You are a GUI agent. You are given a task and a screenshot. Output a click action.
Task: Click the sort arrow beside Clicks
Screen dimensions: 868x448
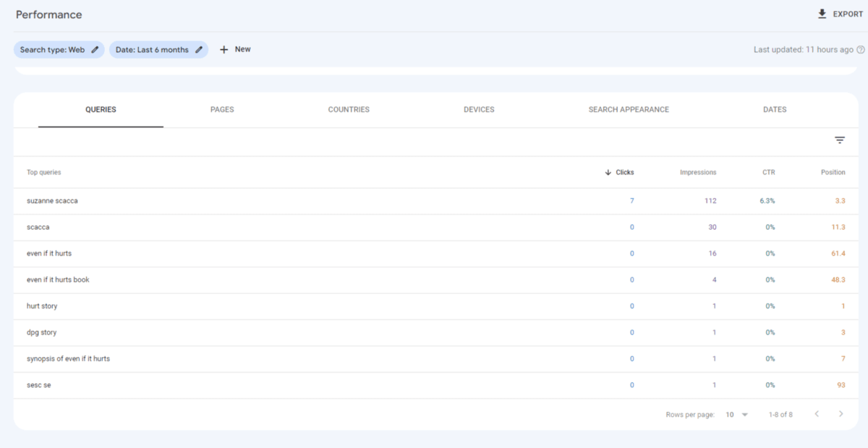coord(607,172)
